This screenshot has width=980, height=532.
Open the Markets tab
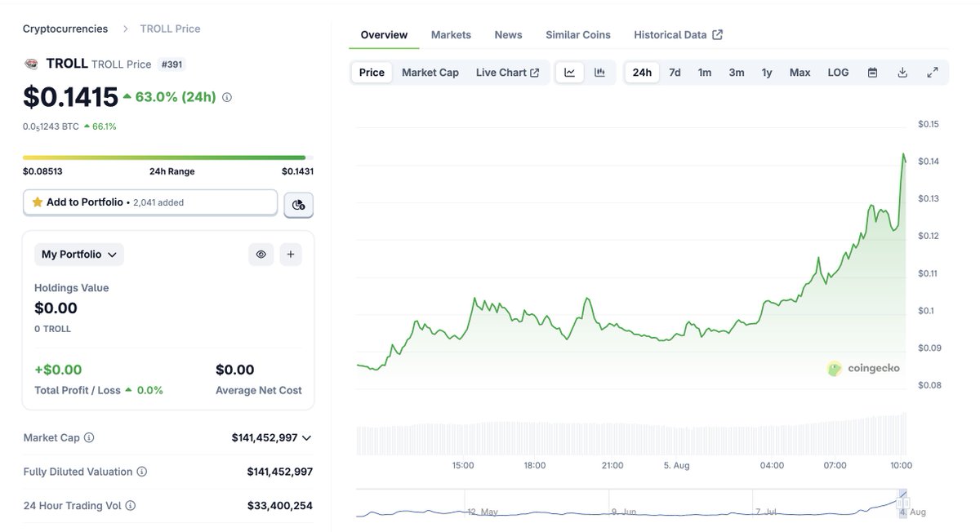[x=451, y=35]
